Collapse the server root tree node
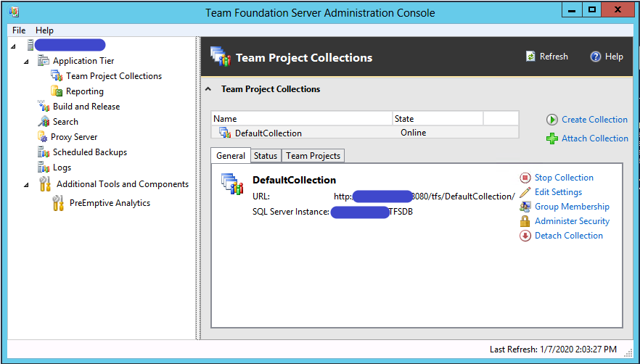Viewport: 640px width, 364px height. 13,46
